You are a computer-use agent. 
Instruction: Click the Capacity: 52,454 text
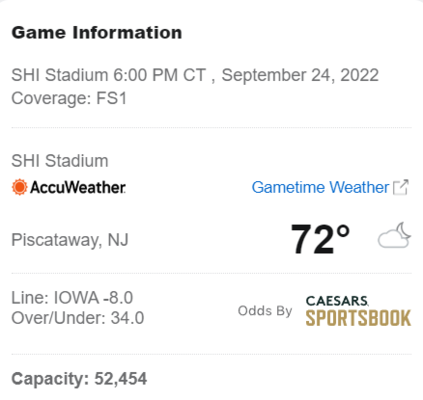(x=79, y=379)
